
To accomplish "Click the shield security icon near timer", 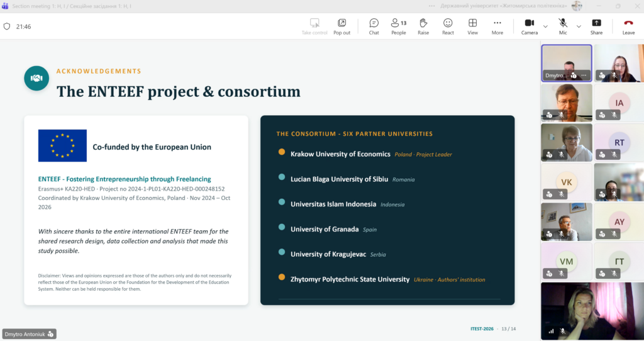I will (6, 26).
